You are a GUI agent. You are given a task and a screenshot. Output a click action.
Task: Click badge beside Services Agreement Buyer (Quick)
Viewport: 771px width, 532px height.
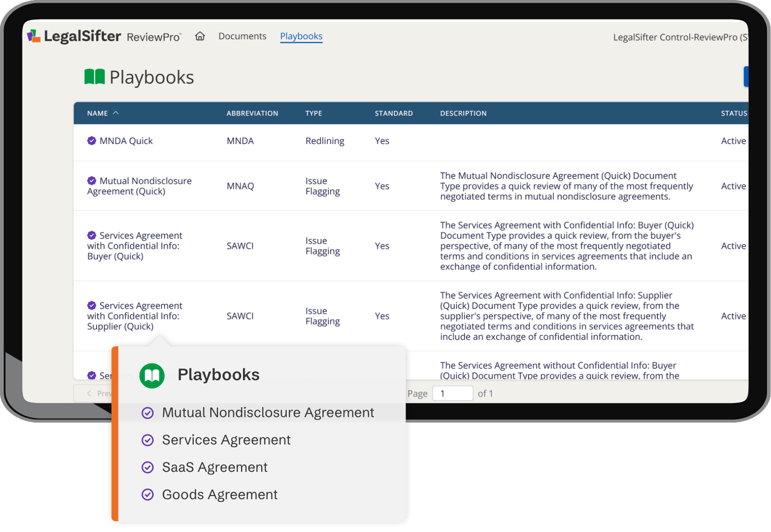(91, 235)
